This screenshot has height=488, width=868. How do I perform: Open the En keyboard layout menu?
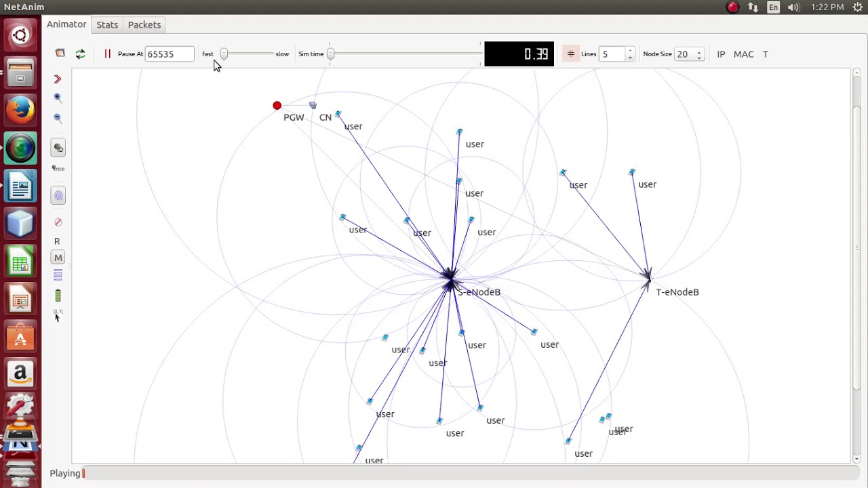pos(774,7)
